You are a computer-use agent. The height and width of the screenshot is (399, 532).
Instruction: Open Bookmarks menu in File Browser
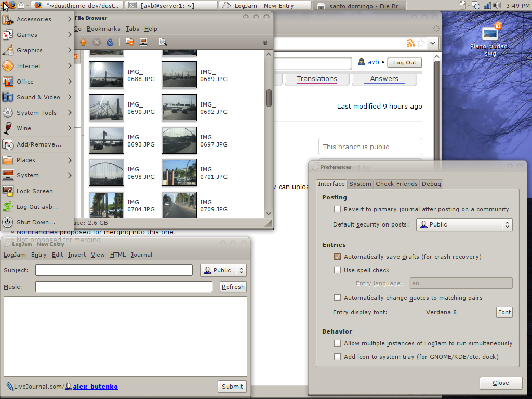coord(103,29)
